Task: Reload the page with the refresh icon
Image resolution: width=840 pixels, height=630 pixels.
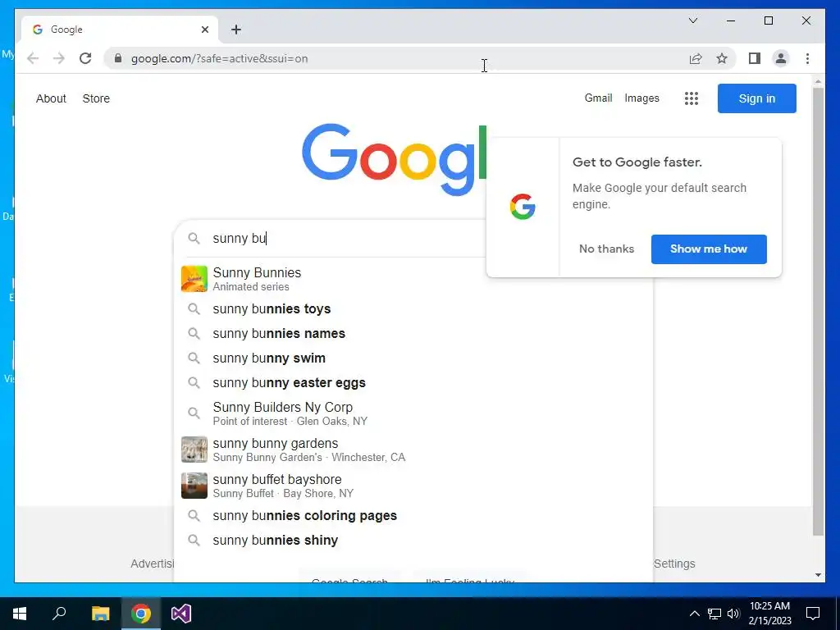Action: pos(85,58)
